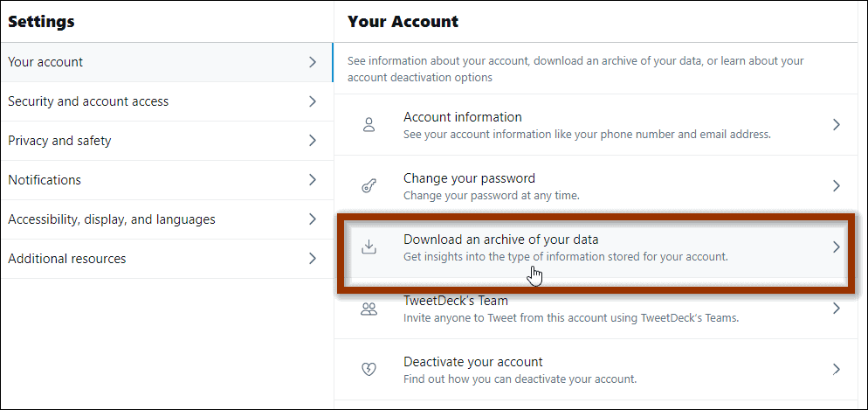The image size is (868, 410).
Task: Click the person icon beside Account information
Action: [x=369, y=125]
